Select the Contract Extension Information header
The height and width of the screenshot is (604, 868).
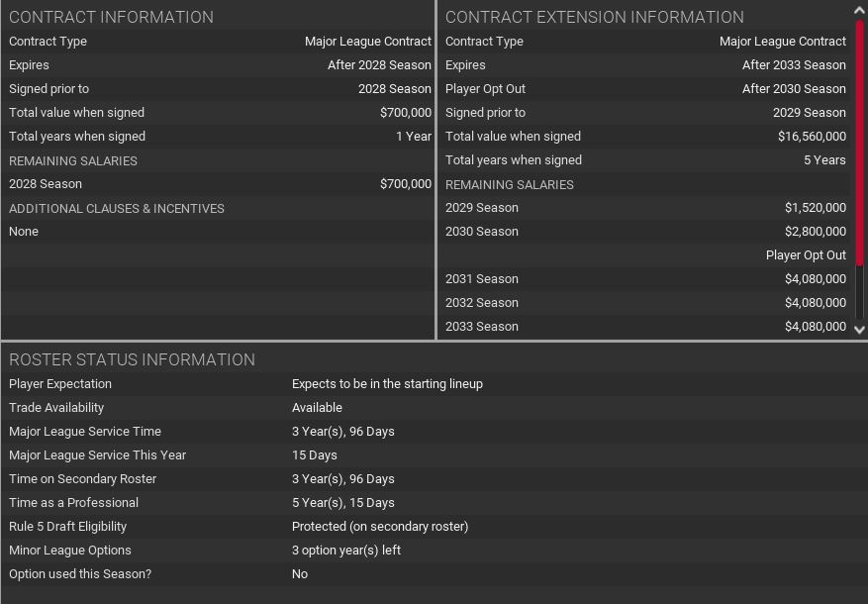pos(594,17)
